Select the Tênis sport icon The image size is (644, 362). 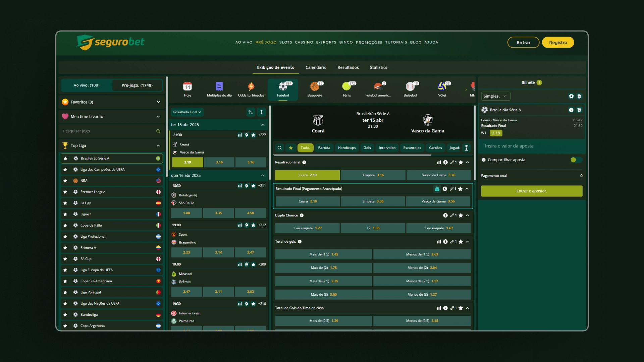click(346, 86)
